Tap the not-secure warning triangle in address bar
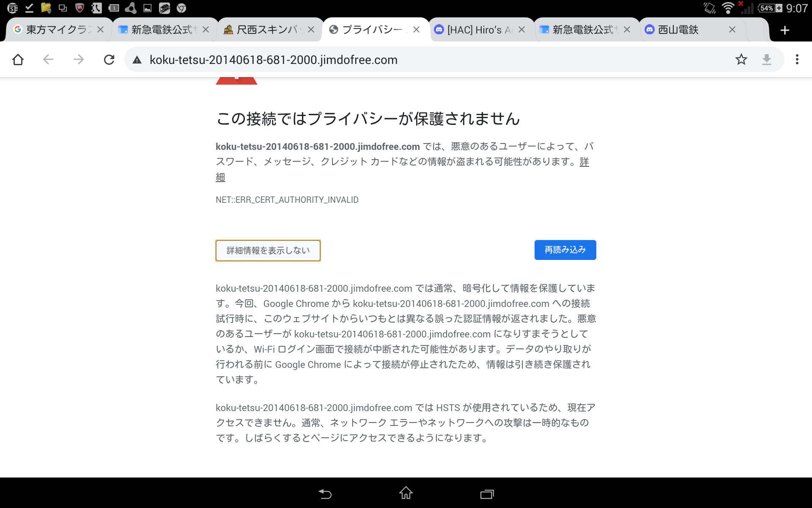The width and height of the screenshot is (812, 508). click(137, 60)
